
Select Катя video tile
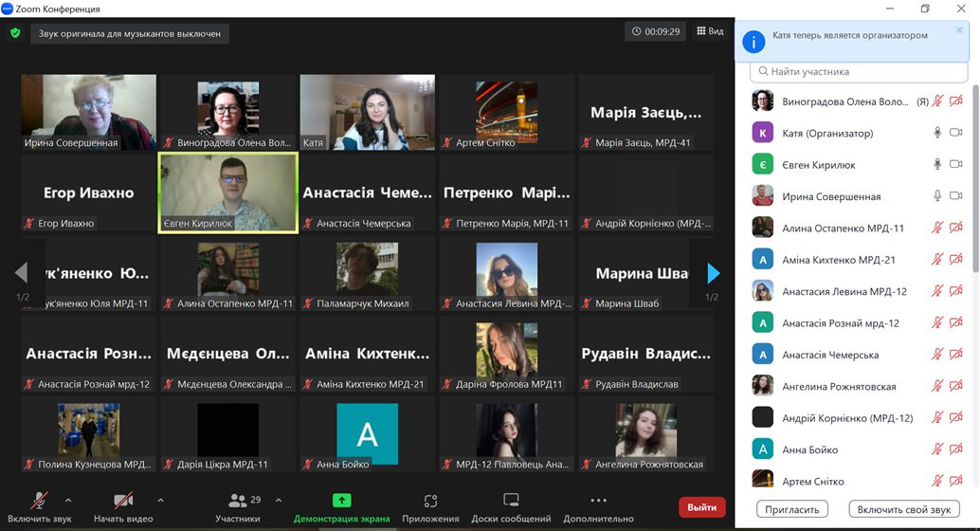(x=368, y=112)
